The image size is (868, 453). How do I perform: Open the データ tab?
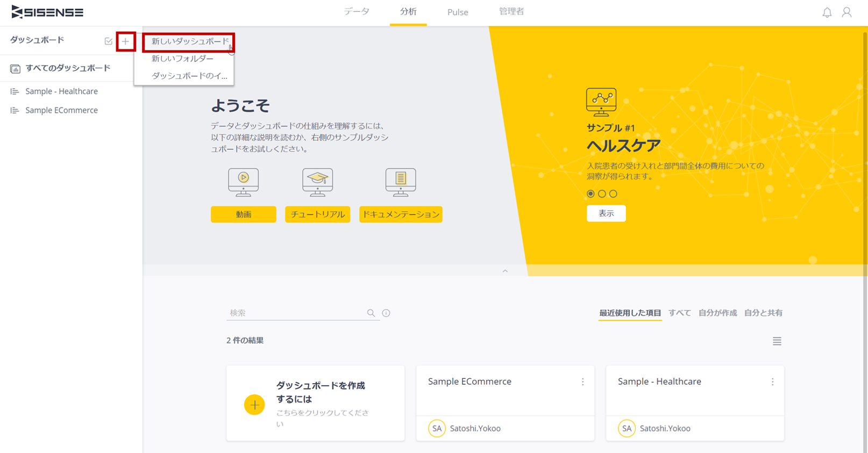coord(357,12)
